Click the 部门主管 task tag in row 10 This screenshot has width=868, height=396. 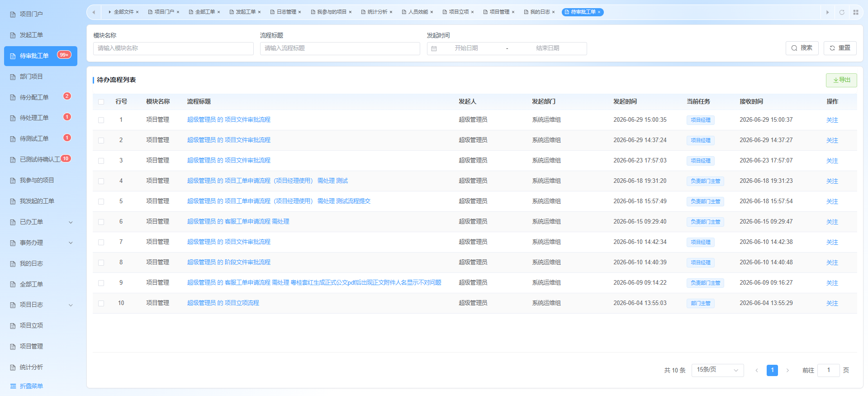[701, 303]
